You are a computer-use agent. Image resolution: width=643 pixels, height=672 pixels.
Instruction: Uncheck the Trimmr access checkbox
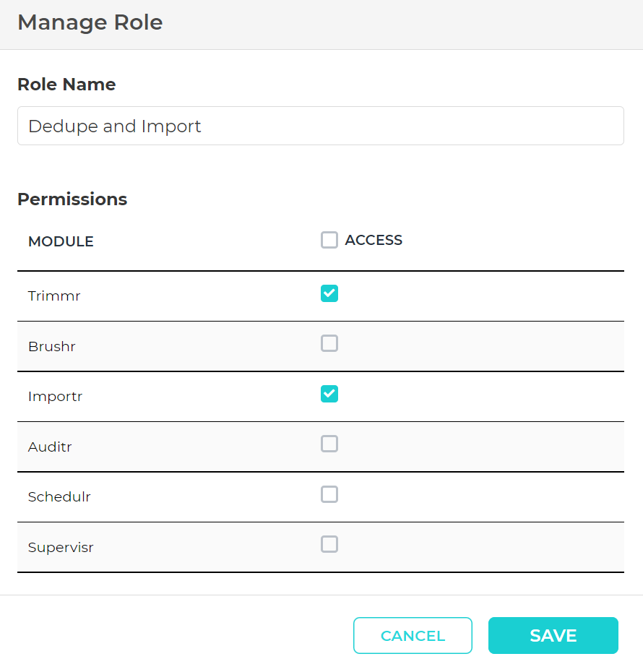tap(329, 293)
